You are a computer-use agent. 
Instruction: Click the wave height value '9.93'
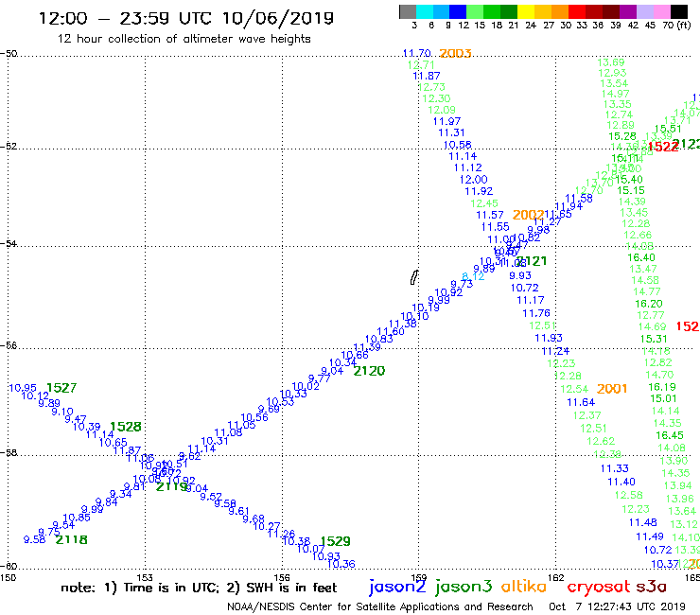(520, 275)
